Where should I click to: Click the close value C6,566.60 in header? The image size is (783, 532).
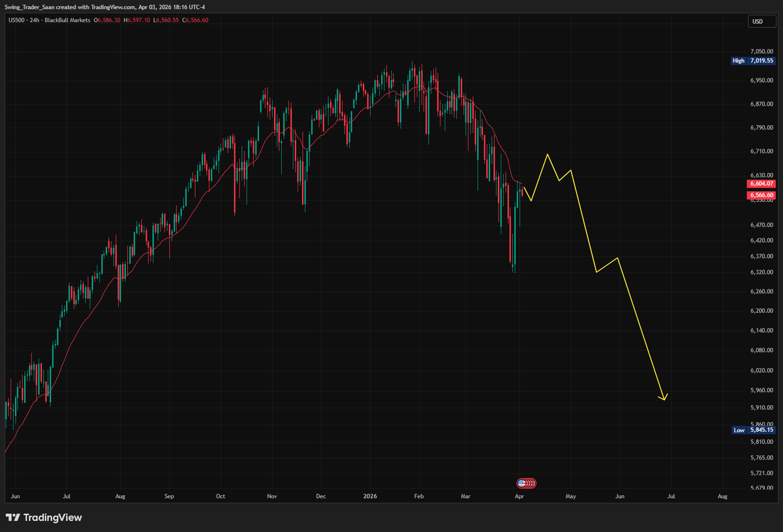pos(196,20)
